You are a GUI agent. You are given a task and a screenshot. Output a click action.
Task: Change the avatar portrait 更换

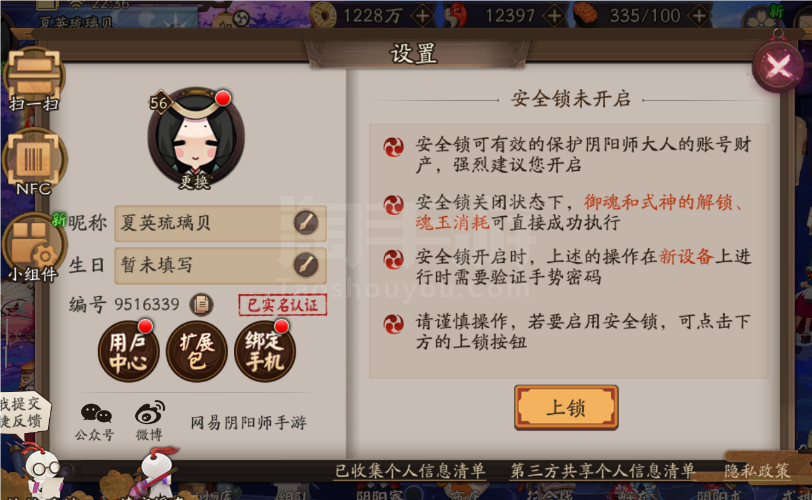point(196,137)
